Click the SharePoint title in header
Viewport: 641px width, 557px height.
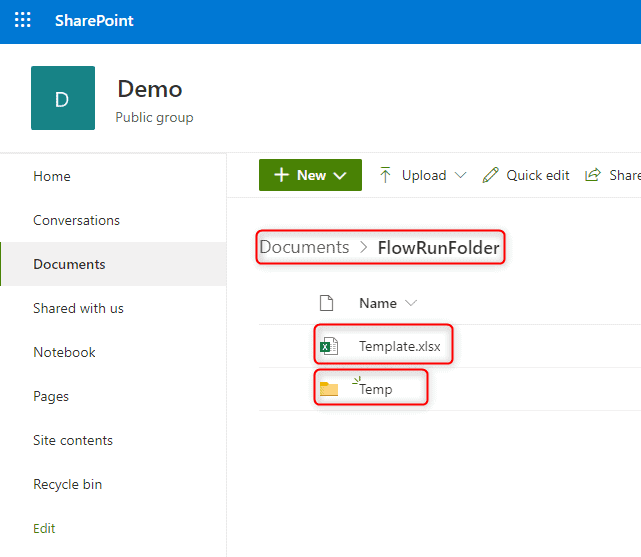click(x=94, y=20)
